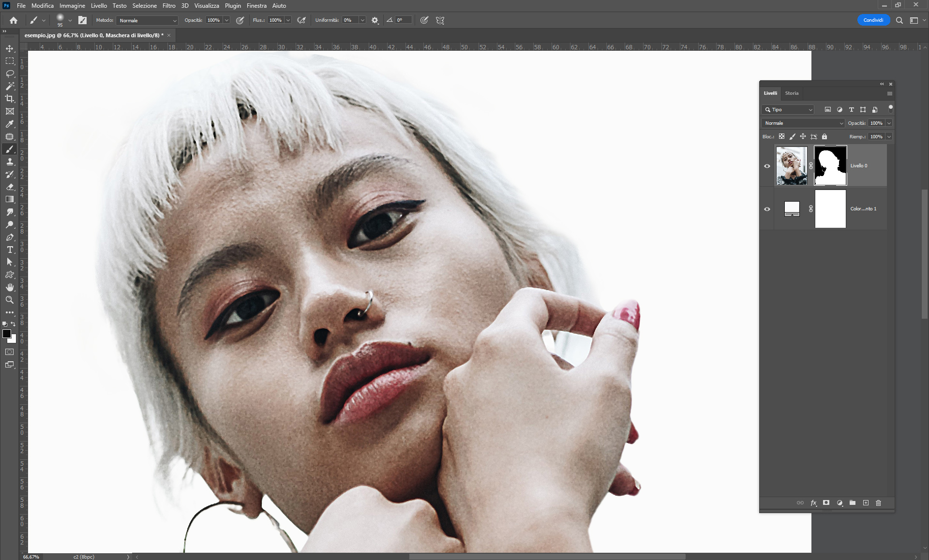
Task: Click the Condividi button
Action: pos(873,20)
